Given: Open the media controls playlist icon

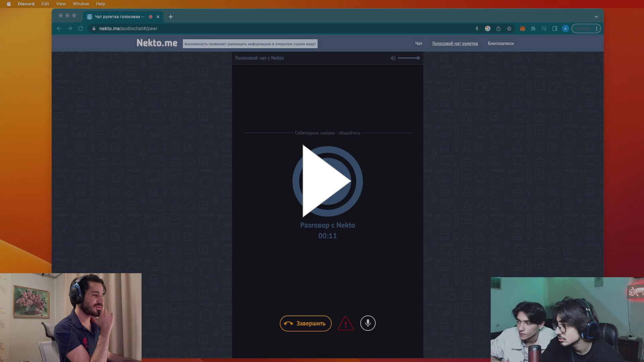Looking at the screenshot, I should click(x=544, y=29).
